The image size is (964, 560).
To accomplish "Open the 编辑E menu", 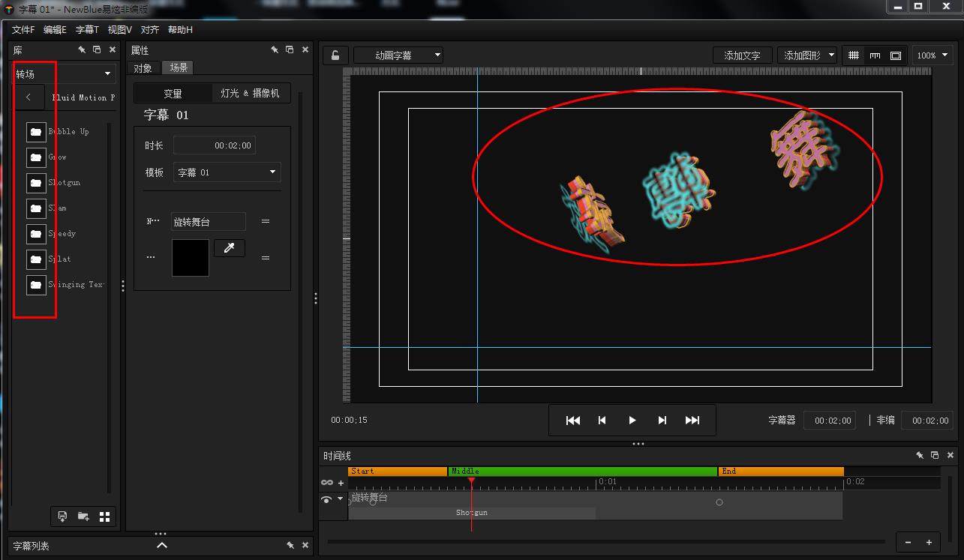I will tap(55, 30).
